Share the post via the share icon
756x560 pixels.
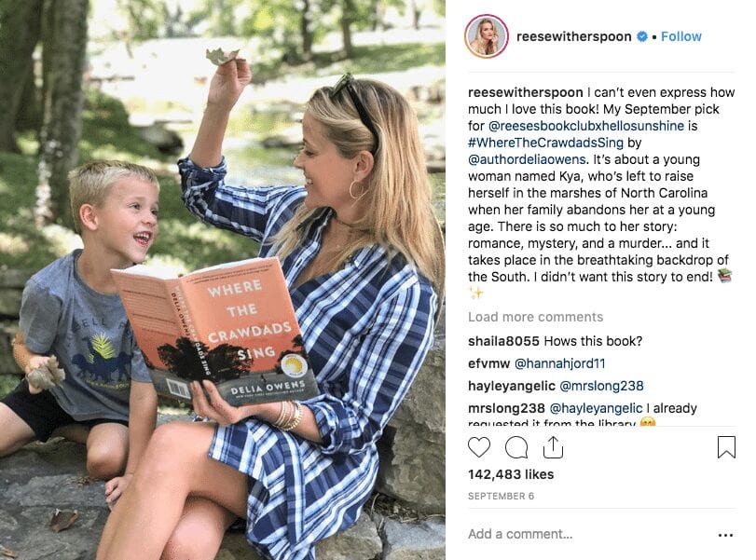click(553, 446)
